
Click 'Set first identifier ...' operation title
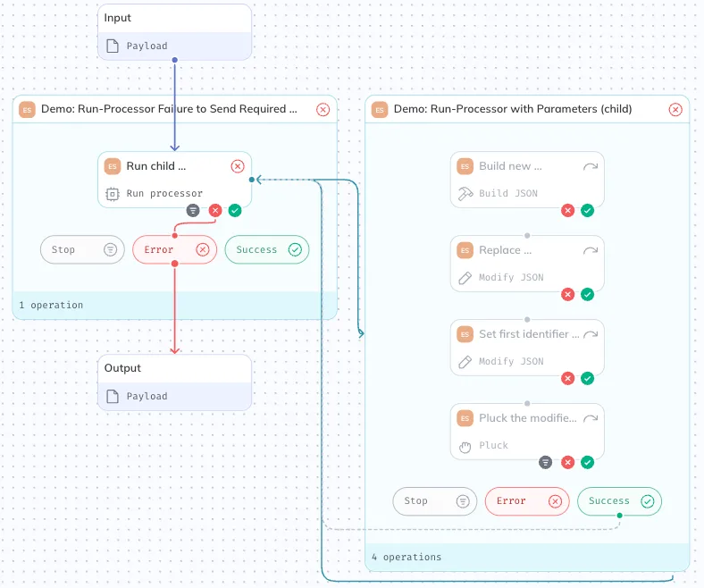click(x=529, y=334)
